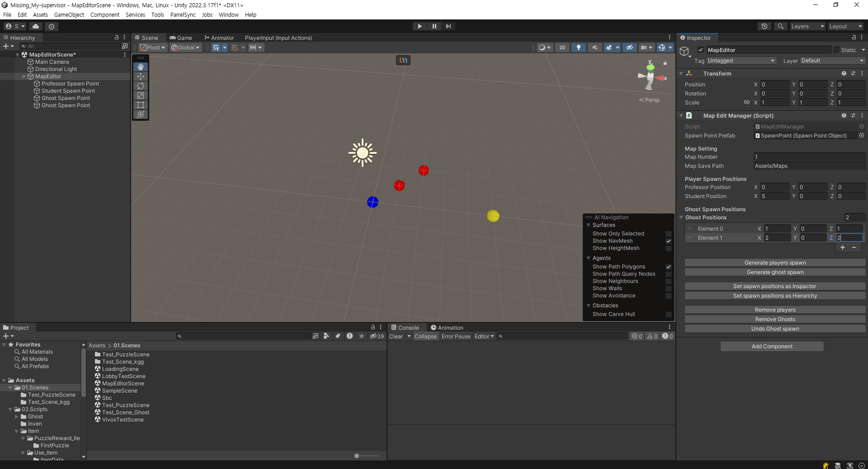Screen dimensions: 868x469
Task: Open the Layers dropdown
Action: [807, 26]
